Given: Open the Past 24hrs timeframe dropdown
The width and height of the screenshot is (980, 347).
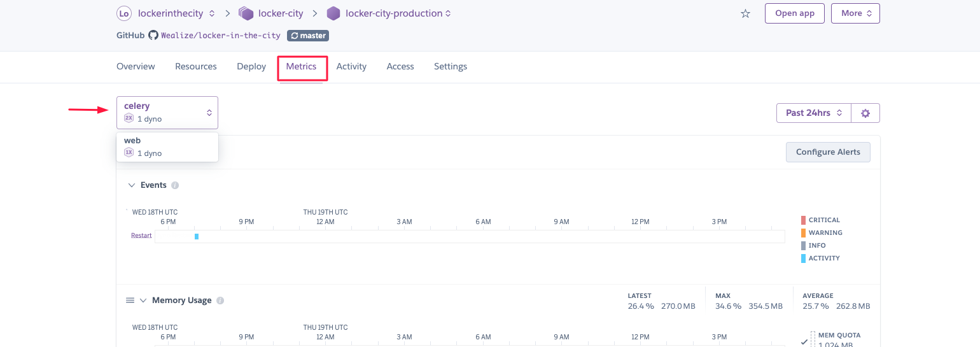Looking at the screenshot, I should tap(814, 113).
